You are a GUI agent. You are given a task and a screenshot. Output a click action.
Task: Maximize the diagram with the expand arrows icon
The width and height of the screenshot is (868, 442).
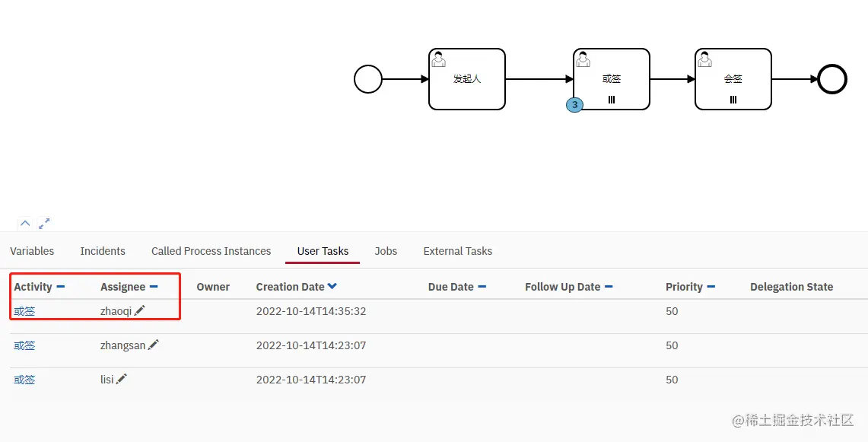click(43, 223)
